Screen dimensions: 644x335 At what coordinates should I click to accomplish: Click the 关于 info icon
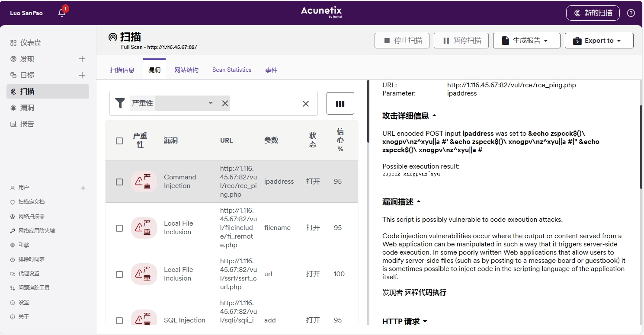(13, 317)
